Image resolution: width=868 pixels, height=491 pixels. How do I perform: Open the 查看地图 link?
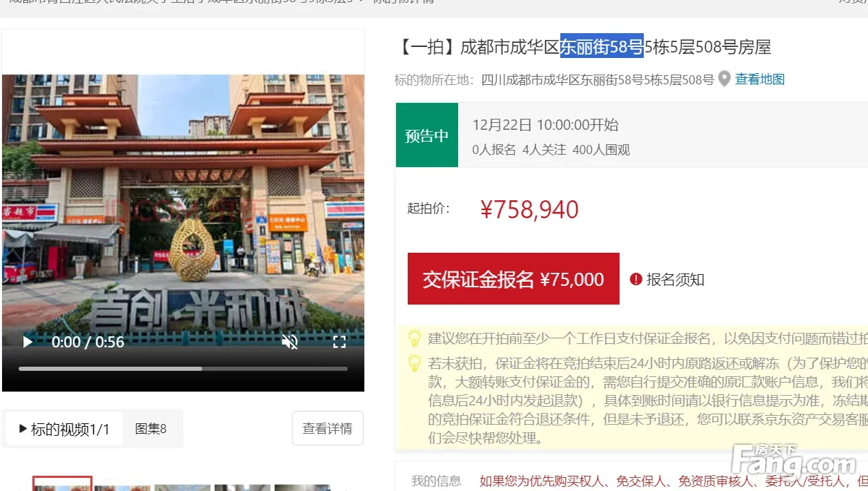tap(760, 79)
